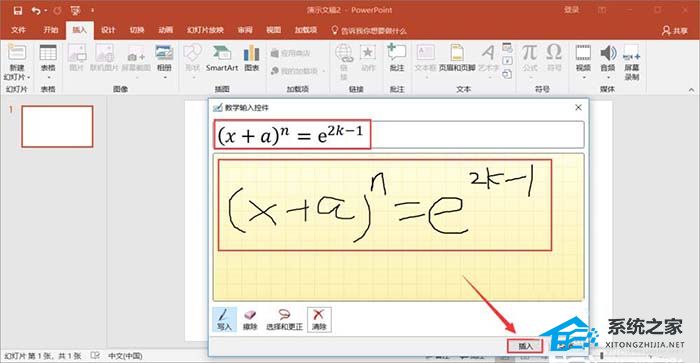Viewport: 700px width, 363px height.
Task: Click the Start From Beginning slideshow icon
Action: (75, 10)
